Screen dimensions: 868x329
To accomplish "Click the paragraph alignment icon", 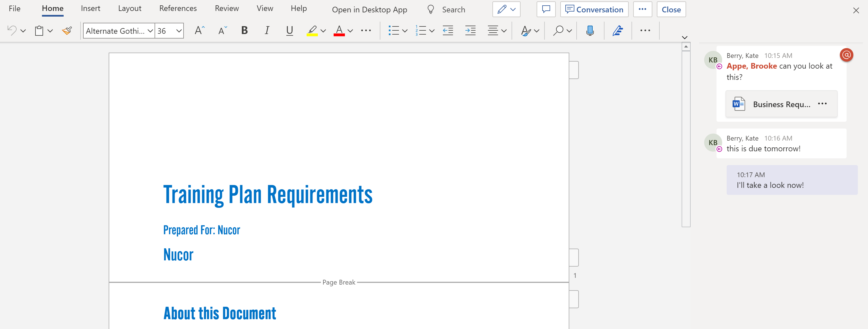I will click(x=493, y=31).
